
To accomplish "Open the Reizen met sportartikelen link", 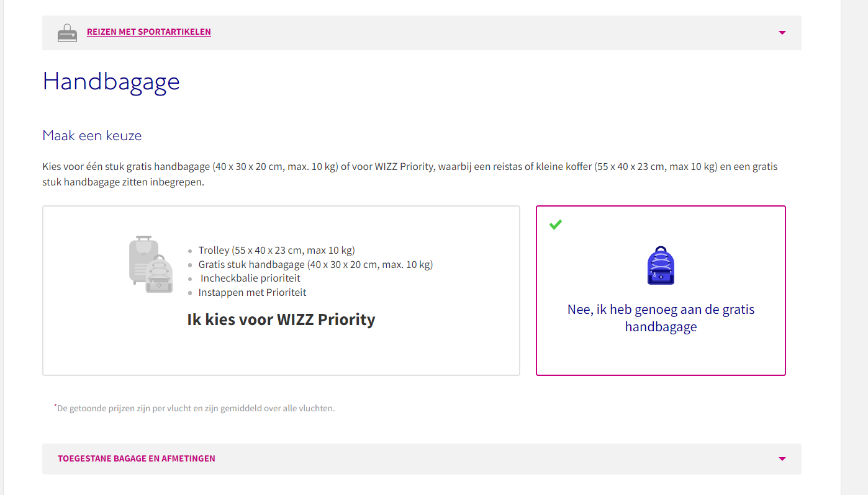I will 149,32.
